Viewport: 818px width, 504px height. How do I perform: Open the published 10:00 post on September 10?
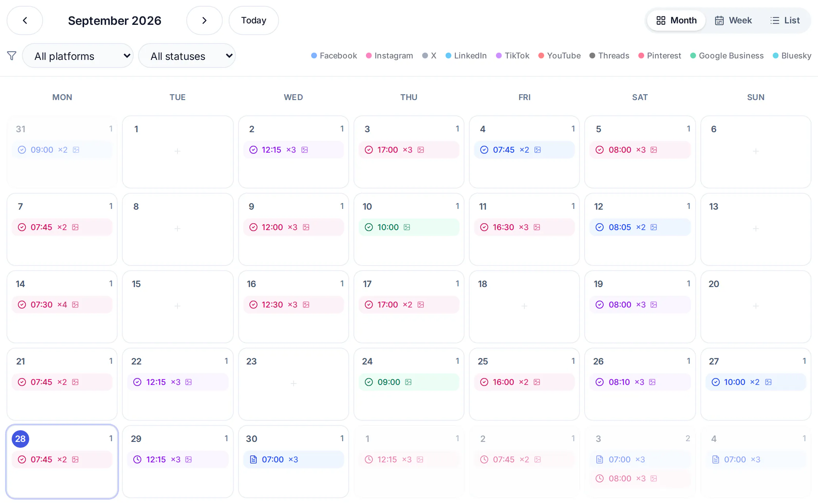(x=409, y=227)
